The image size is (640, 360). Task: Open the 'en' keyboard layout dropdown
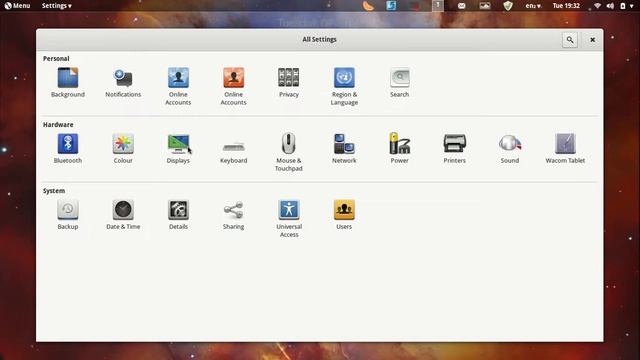pyautogui.click(x=533, y=6)
